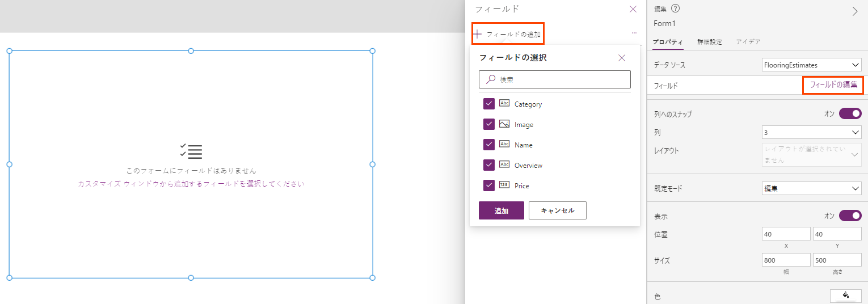Viewport: 868px width, 304px height.
Task: Switch to the アイデア tab
Action: [748, 42]
